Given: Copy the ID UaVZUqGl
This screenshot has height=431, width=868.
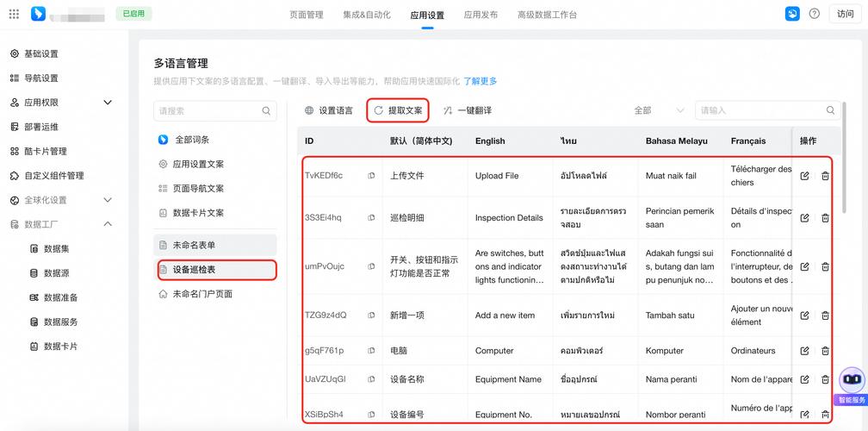Looking at the screenshot, I should click(371, 379).
